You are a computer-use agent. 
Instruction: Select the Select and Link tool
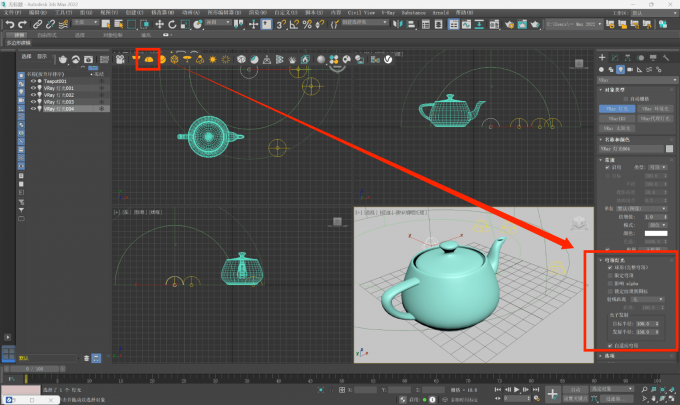(x=38, y=24)
